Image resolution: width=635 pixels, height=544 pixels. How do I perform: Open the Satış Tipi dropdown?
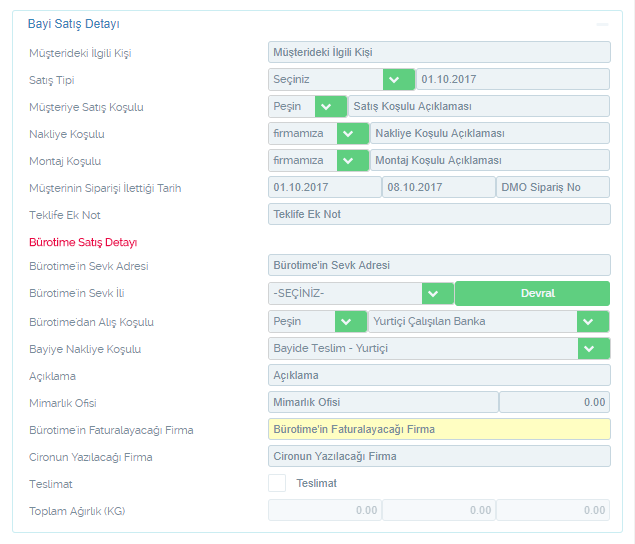(397, 80)
